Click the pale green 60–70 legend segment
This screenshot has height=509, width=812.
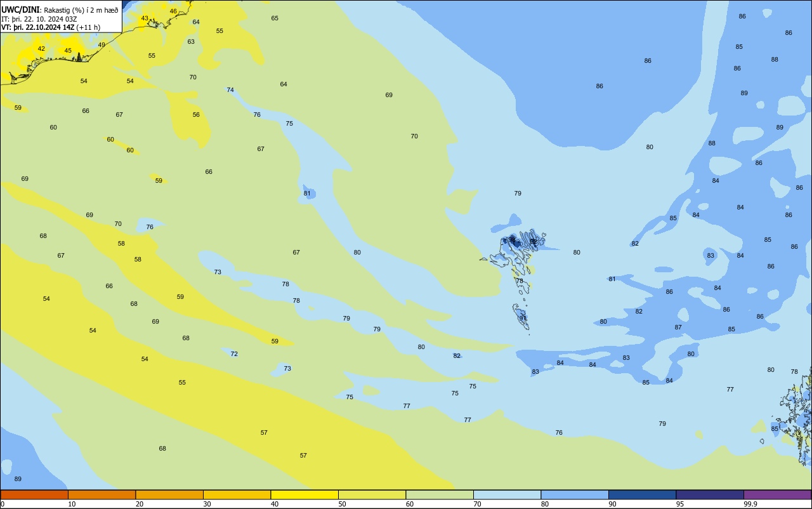click(x=440, y=494)
